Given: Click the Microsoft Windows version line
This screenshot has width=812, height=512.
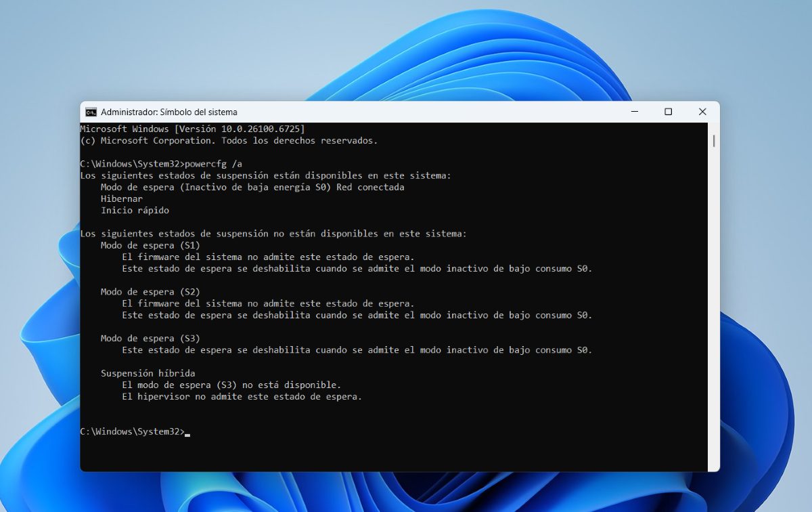Looking at the screenshot, I should click(192, 129).
